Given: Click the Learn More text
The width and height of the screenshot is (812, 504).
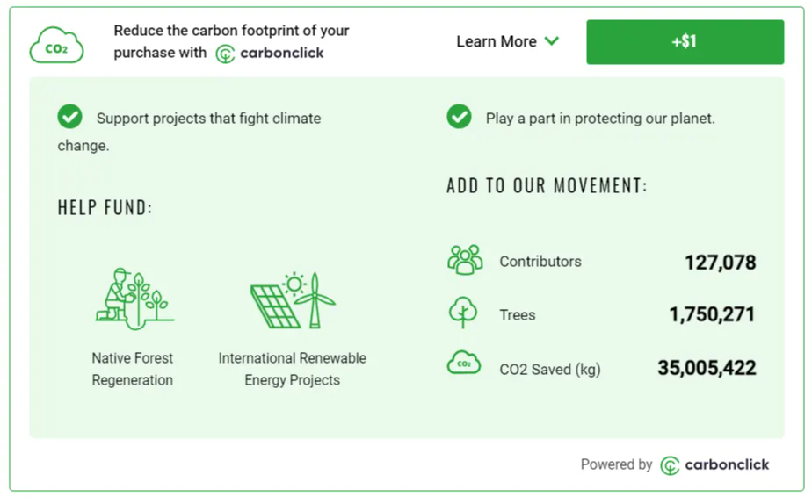Looking at the screenshot, I should click(497, 41).
